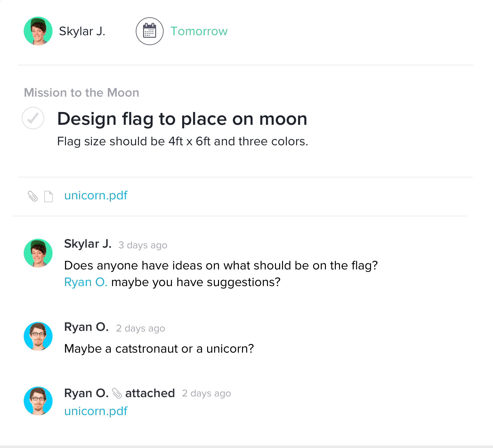Open Skylar J.'s avatar at the top
This screenshot has width=493, height=448.
[x=38, y=31]
